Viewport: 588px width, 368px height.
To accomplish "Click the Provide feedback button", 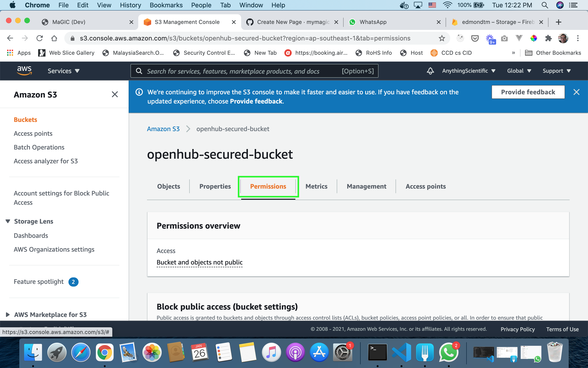I will coord(528,92).
